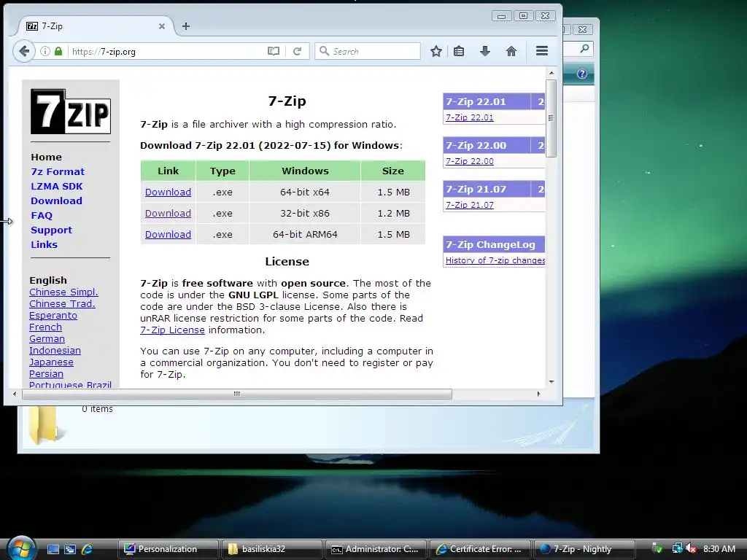Switch to Personalization taskbar button
This screenshot has height=560, width=747.
[168, 549]
